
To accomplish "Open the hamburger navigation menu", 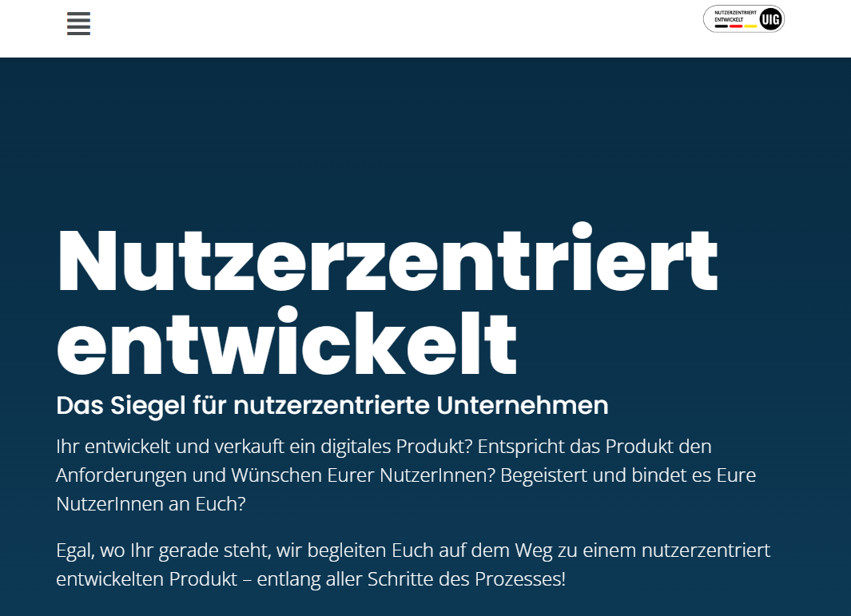I will 78,24.
